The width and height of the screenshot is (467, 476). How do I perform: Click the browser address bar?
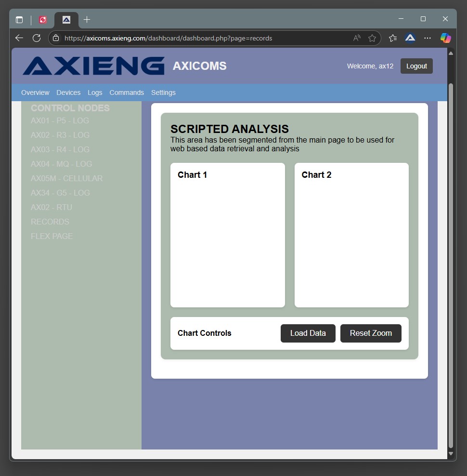pyautogui.click(x=193, y=38)
